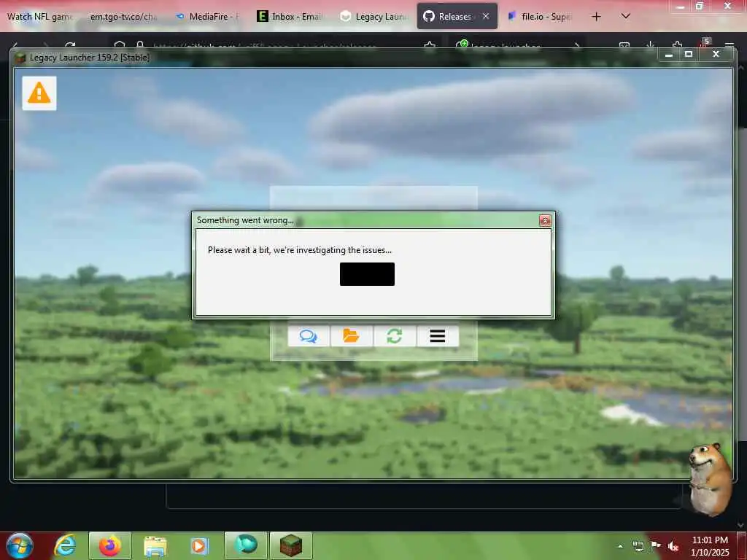Open Windows Media Player from the taskbar
747x560 pixels.
[200, 545]
